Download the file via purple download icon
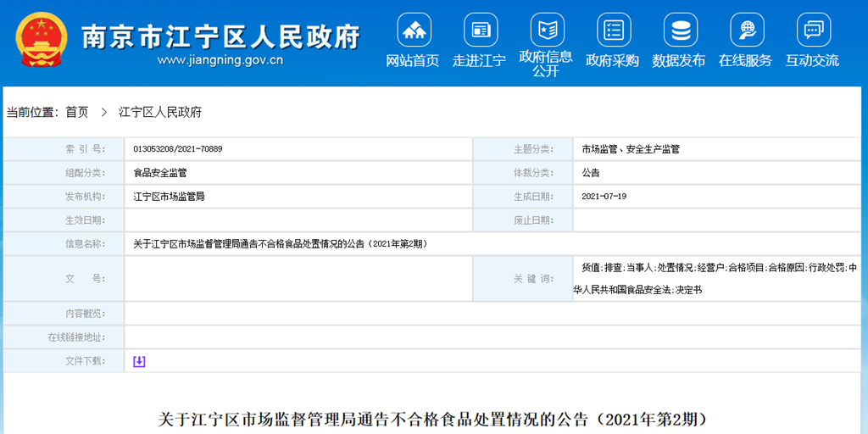This screenshot has height=434, width=868. [x=139, y=361]
